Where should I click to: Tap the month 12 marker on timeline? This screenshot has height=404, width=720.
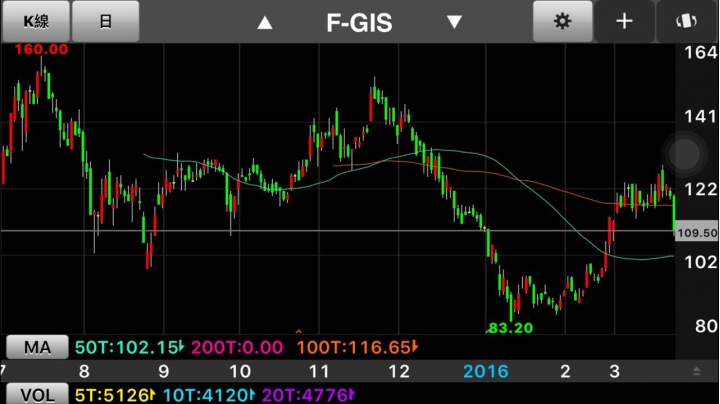(399, 371)
